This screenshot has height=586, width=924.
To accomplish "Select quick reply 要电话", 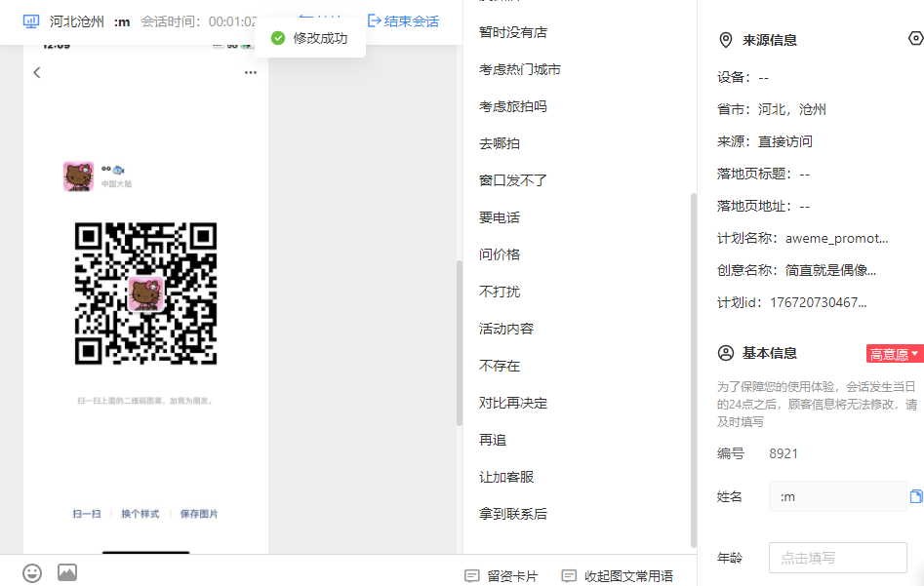I will pos(500,217).
